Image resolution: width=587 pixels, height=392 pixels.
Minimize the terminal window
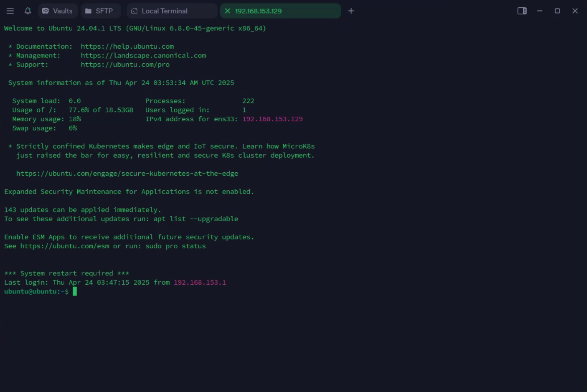tap(539, 11)
